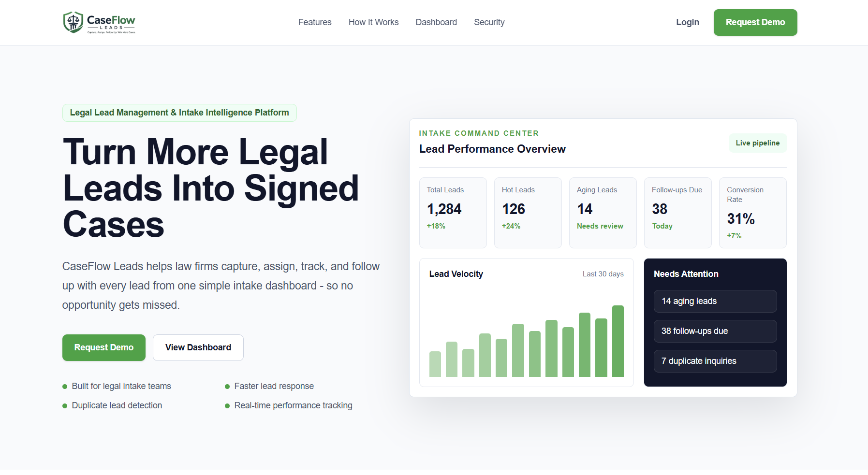Go to How It Works section

[373, 22]
